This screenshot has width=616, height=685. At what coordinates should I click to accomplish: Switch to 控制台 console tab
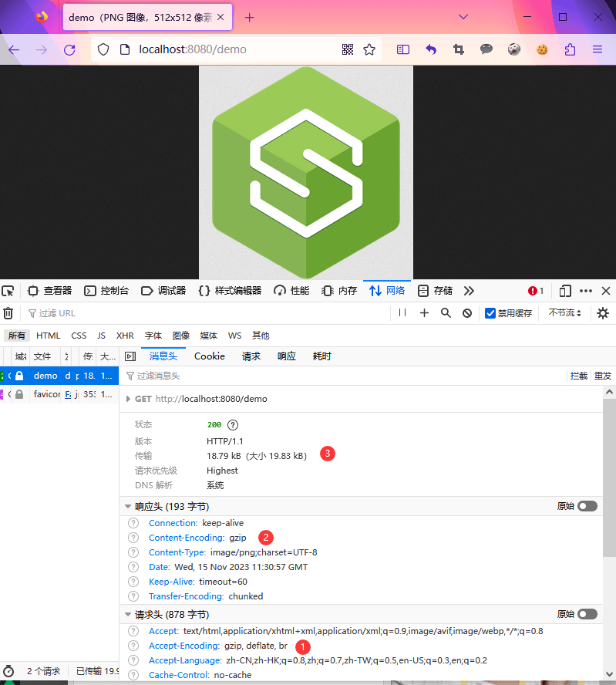coord(106,291)
